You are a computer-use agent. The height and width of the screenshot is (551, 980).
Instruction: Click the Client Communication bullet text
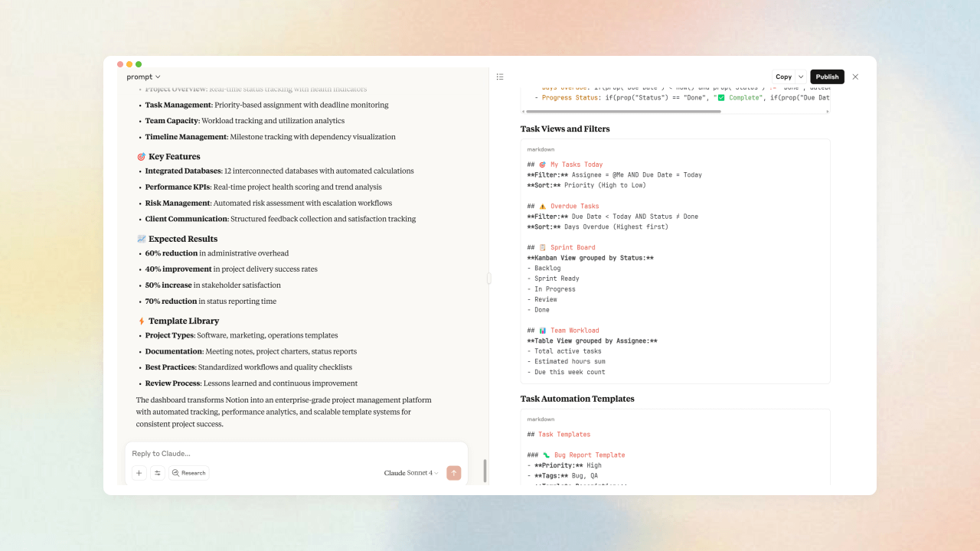click(281, 220)
